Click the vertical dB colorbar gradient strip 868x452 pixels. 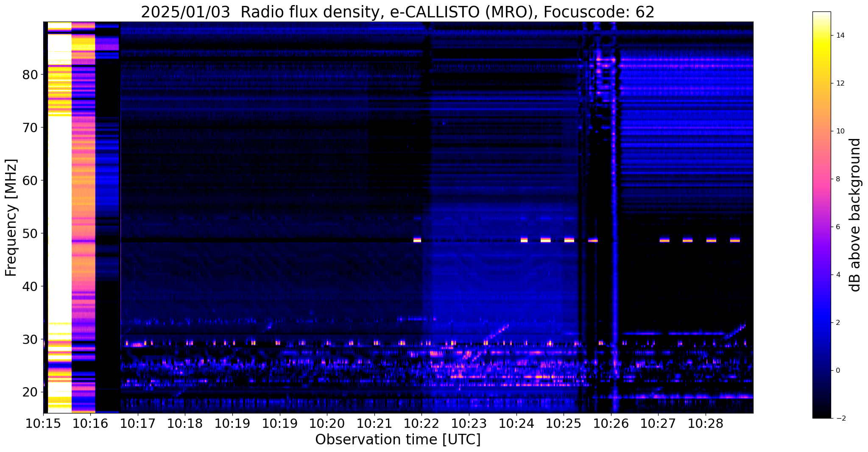(x=821, y=215)
